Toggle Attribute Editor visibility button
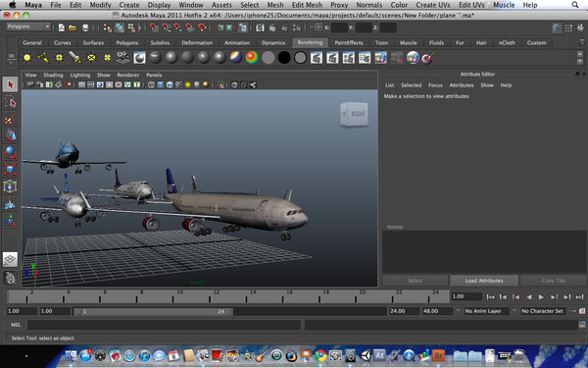588x368 pixels. pos(557,27)
